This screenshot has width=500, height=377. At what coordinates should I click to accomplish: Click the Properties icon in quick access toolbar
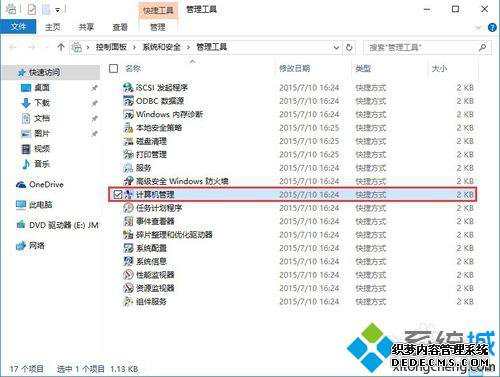pyautogui.click(x=32, y=9)
